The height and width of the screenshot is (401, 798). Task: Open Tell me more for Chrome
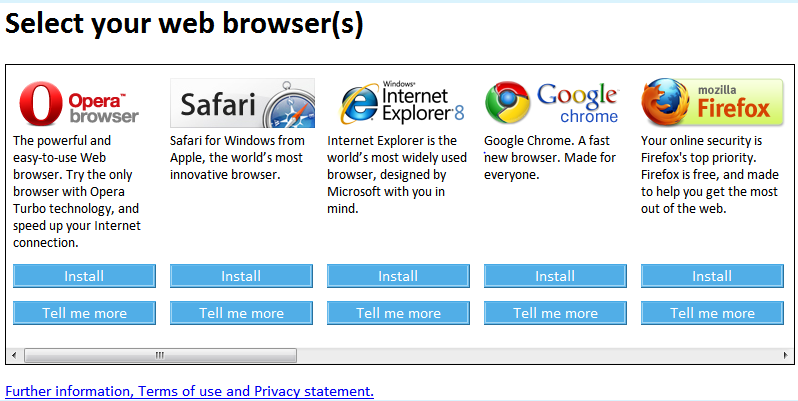coord(555,313)
